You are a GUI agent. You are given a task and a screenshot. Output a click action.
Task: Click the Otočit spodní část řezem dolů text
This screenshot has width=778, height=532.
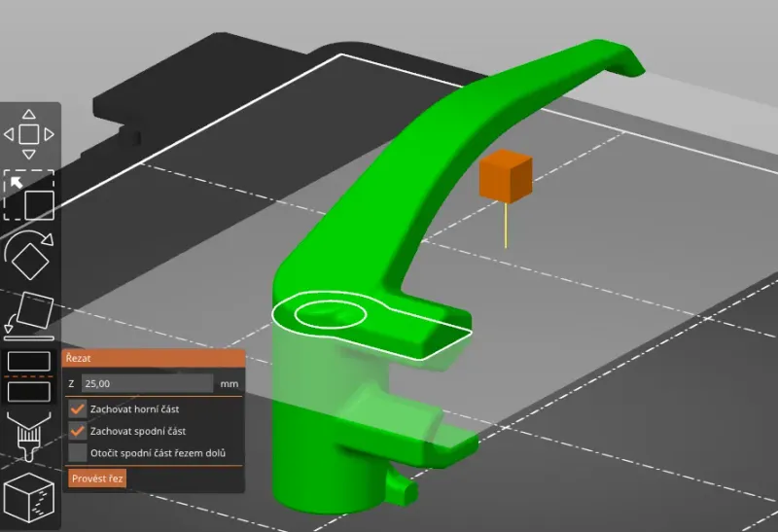[x=158, y=453]
